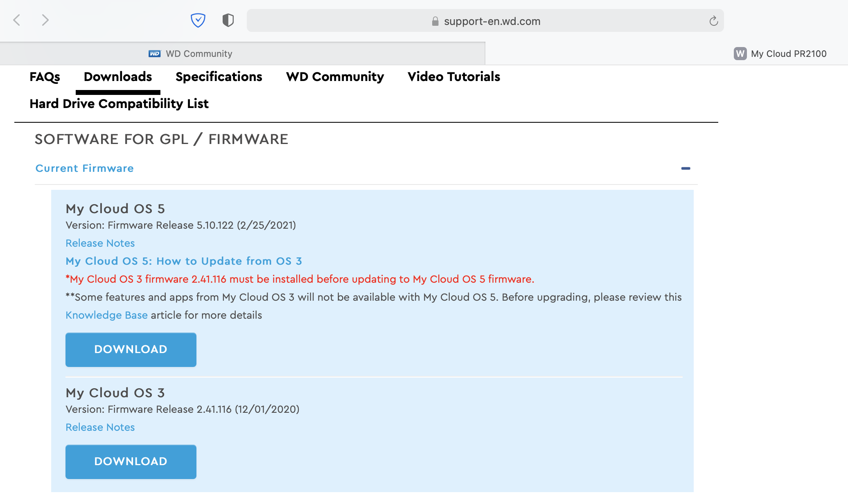Click the padlock icon in the address bar
Viewport: 848px width, 504px height.
click(435, 21)
